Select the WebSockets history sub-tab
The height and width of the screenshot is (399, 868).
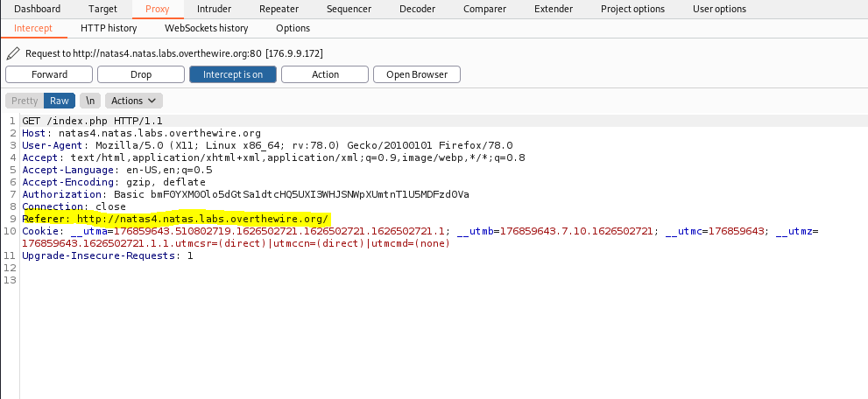point(206,28)
